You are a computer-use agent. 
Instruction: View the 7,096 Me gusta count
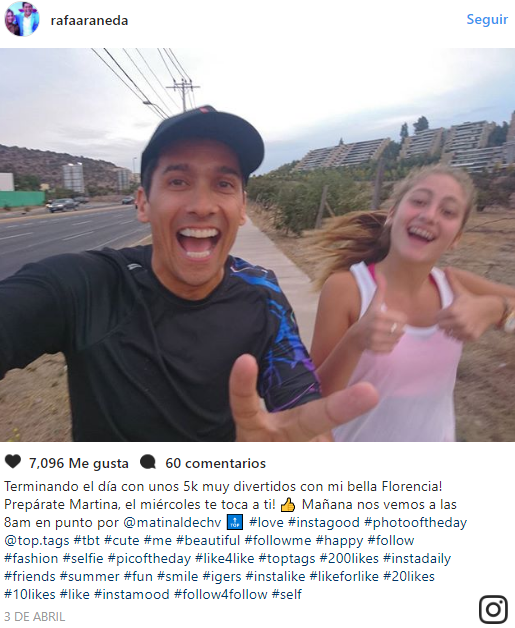pos(78,463)
